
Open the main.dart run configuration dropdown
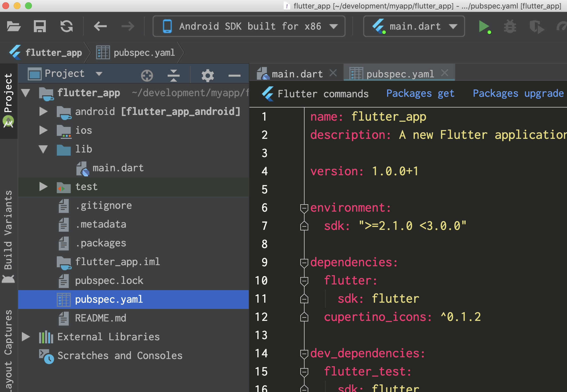[x=414, y=26]
